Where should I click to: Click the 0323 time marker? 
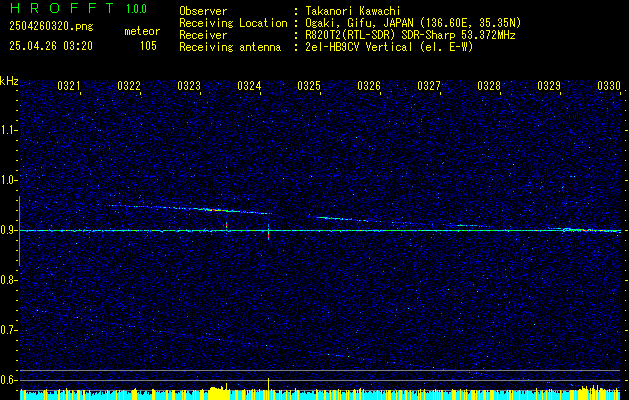[189, 86]
